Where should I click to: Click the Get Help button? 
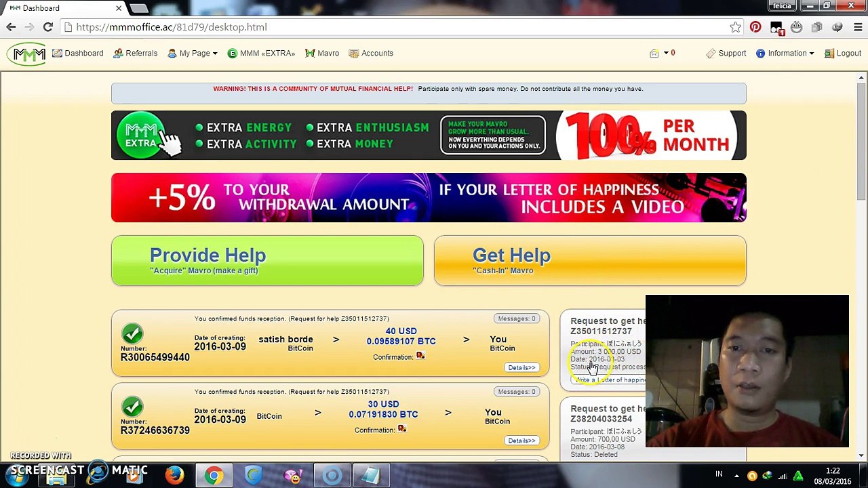click(590, 260)
